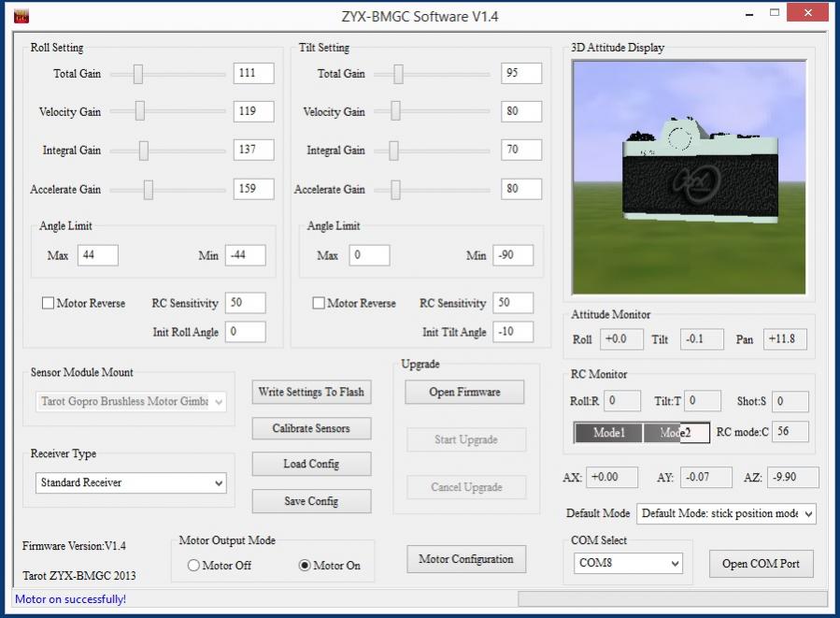Click the Roll Integral Gain field showing 137
Screen dimensions: 840x618
click(253, 151)
